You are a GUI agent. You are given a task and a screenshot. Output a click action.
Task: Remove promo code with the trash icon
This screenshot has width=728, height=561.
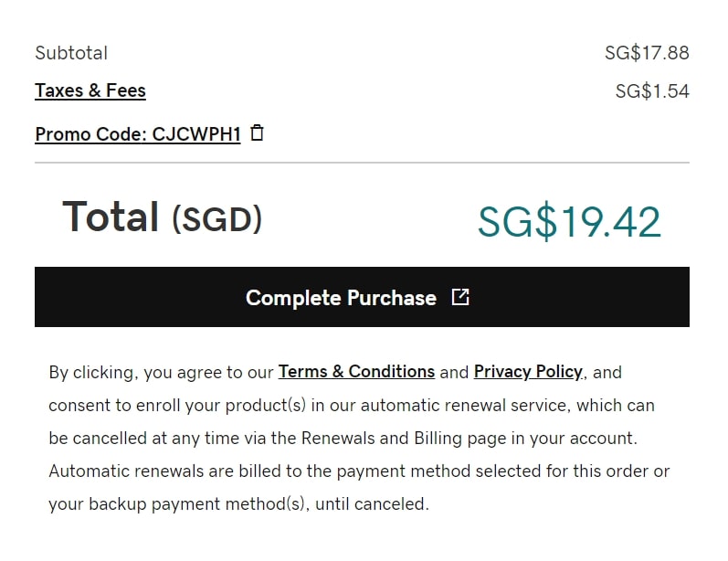pos(257,133)
